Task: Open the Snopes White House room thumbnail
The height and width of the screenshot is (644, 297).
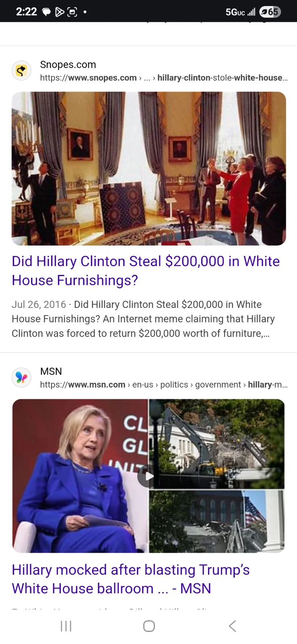Action: [148, 169]
